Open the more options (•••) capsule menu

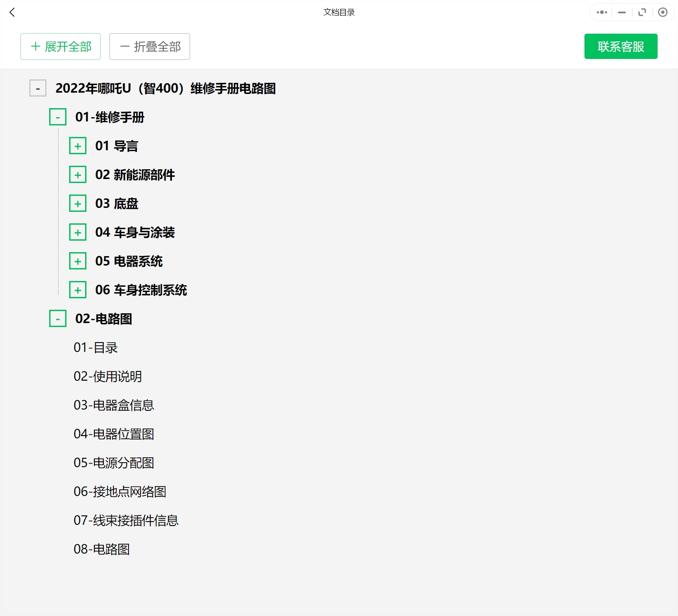pyautogui.click(x=601, y=12)
